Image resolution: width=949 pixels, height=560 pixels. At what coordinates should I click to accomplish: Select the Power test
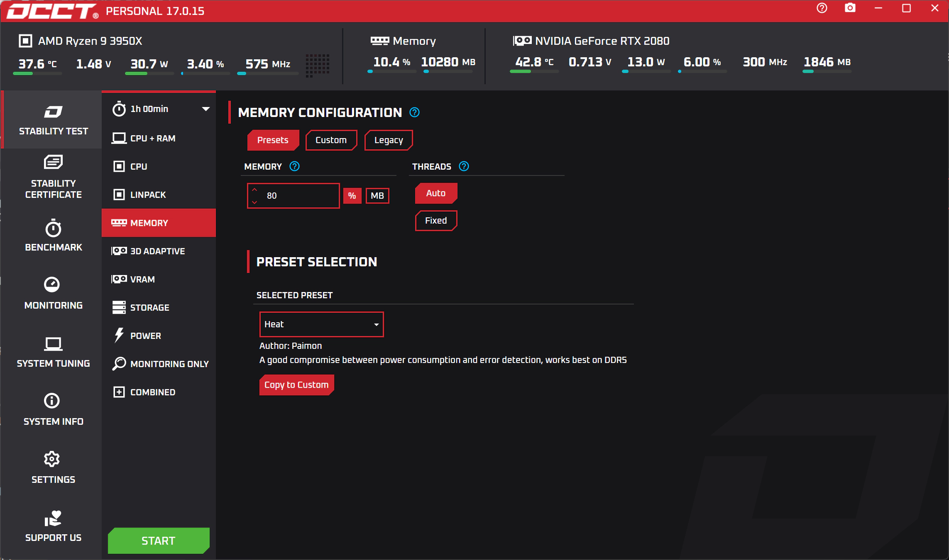point(159,336)
